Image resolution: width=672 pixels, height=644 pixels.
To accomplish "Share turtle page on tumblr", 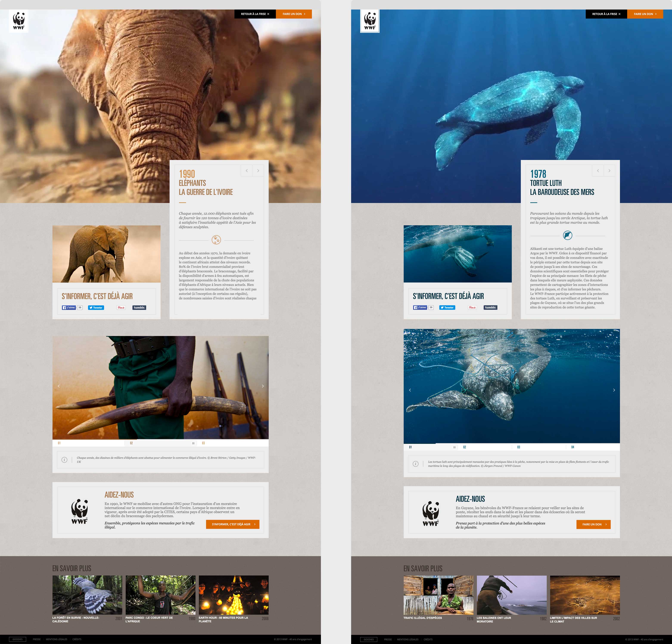I will coord(490,308).
